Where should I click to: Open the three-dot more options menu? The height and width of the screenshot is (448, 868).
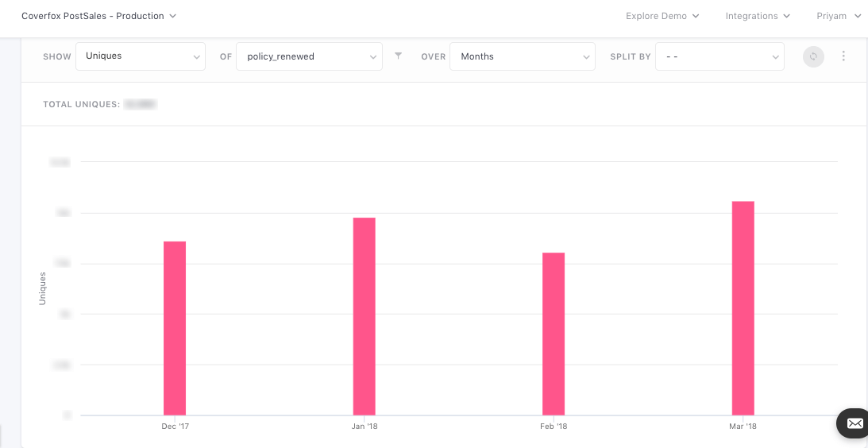[x=843, y=56]
